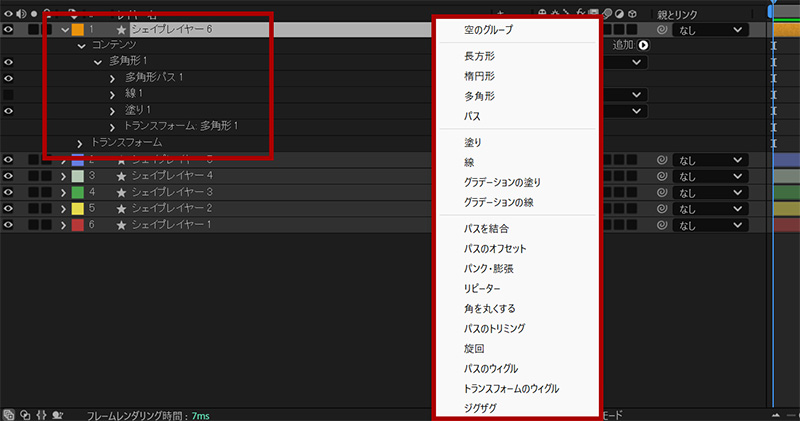Screen dimensions: 800x421
Task: Click the parent pick whip for シェイプレイヤー 1
Action: click(662, 225)
